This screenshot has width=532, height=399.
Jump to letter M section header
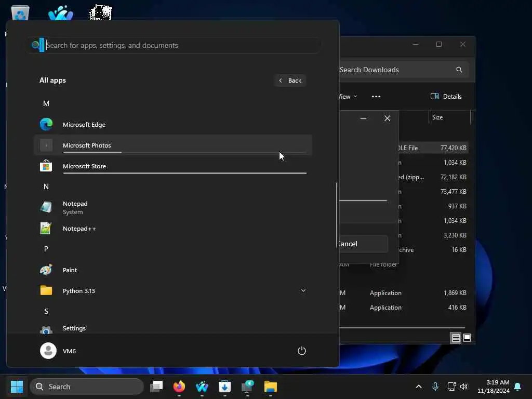[x=46, y=103]
